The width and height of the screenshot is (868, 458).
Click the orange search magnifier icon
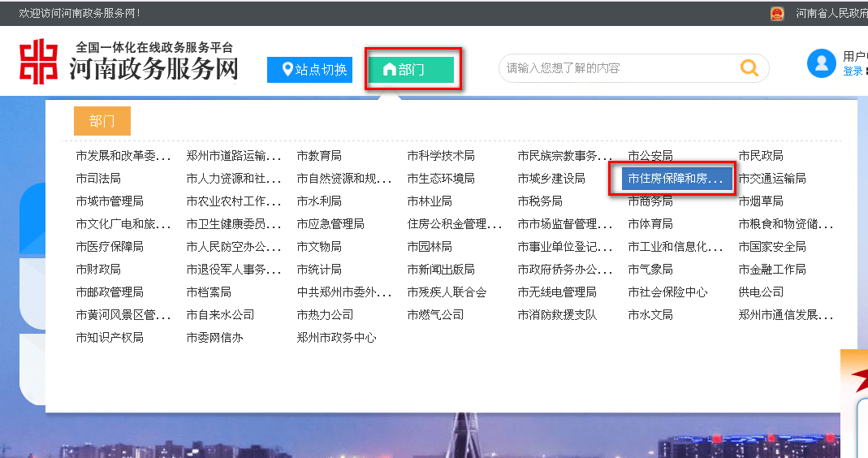[x=749, y=67]
